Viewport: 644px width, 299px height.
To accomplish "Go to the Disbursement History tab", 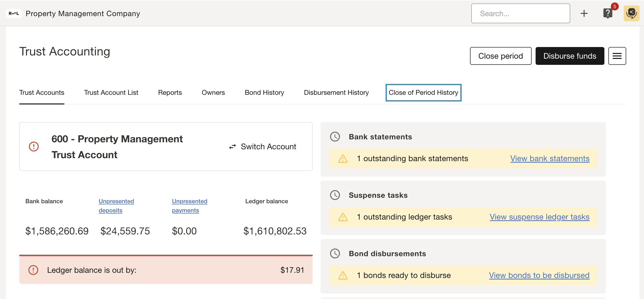I will 336,93.
